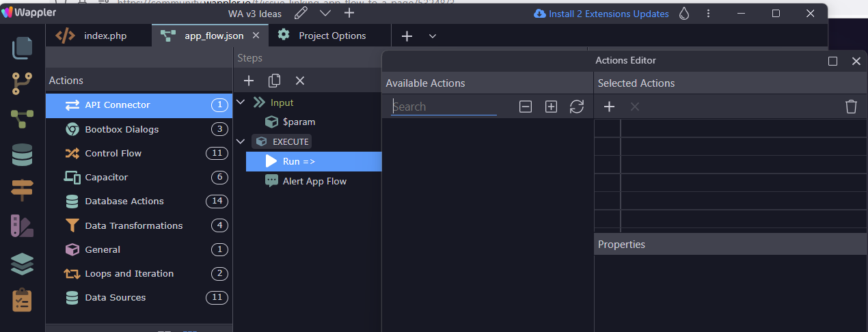
Task: Open the Git branch panel in sidebar
Action: coord(22,84)
